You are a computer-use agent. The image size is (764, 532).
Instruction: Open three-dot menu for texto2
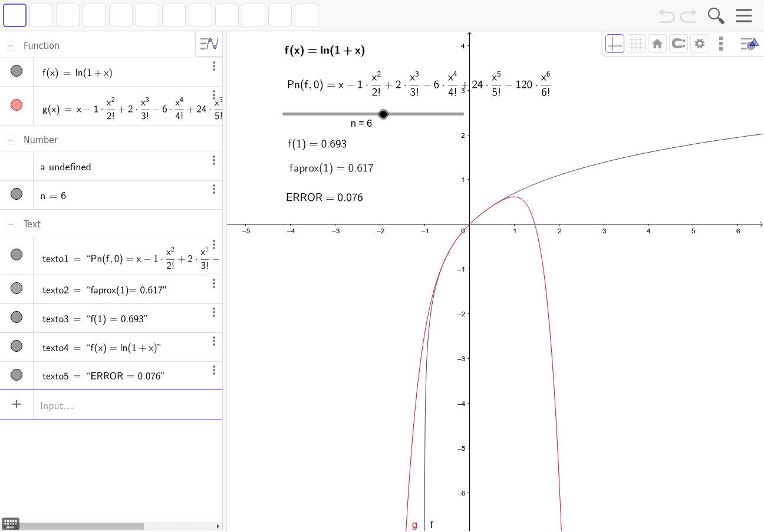point(214,283)
